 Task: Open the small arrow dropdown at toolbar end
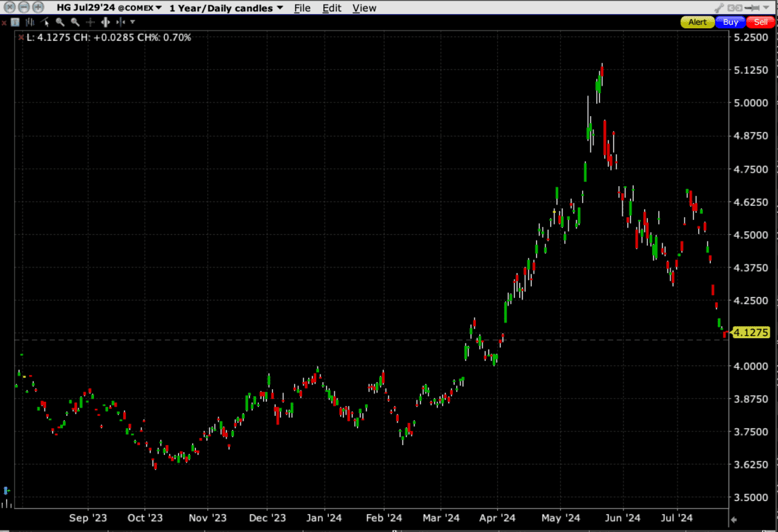(132, 22)
